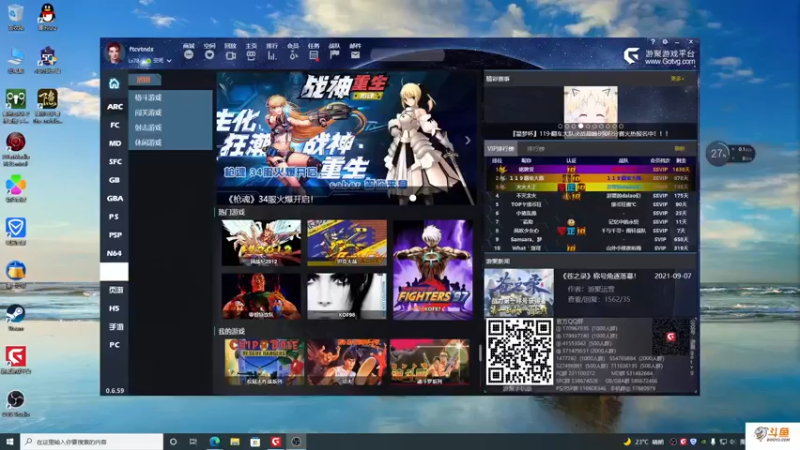Select 页游 category in sidebar

[115, 290]
